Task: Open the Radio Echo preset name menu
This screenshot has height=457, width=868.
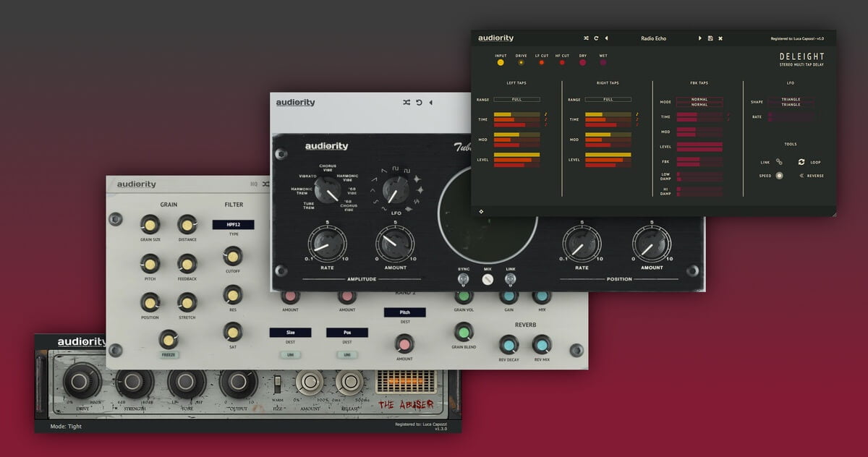Action: tap(653, 38)
